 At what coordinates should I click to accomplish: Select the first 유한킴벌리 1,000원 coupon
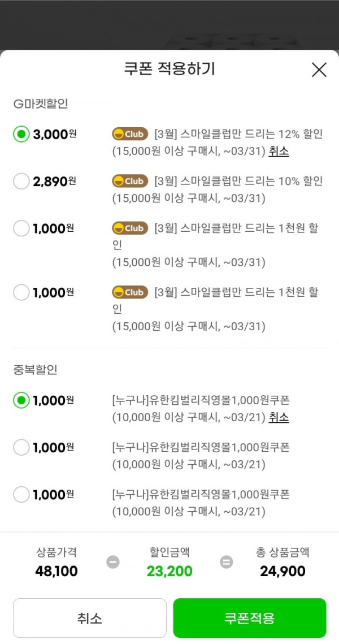[21, 400]
